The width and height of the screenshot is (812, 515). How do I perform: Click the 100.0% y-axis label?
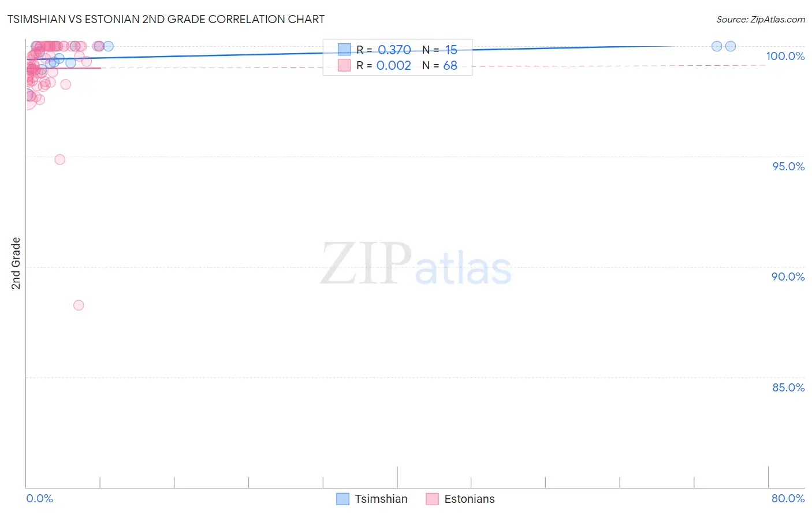[x=785, y=56]
